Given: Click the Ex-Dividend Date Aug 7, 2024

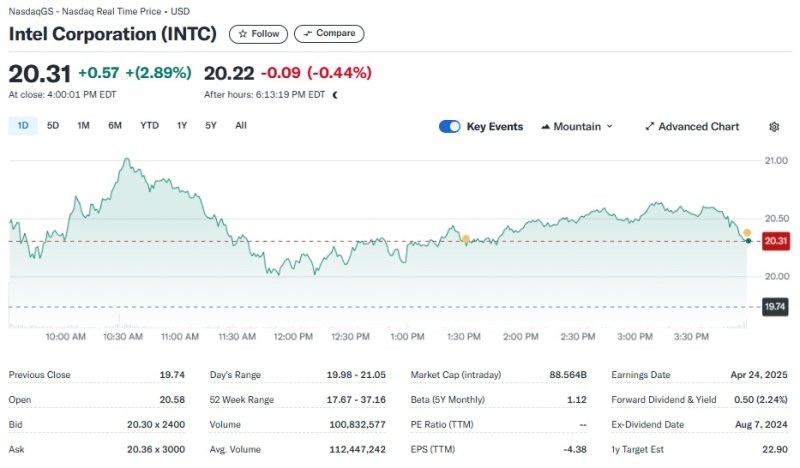Looking at the screenshot, I should pyautogui.click(x=761, y=425).
